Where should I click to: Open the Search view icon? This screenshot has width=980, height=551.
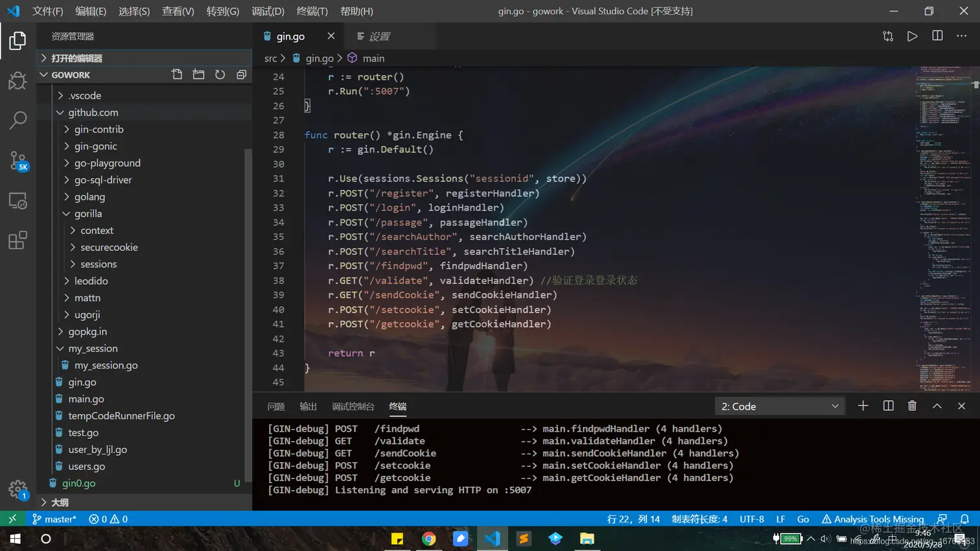(x=17, y=120)
